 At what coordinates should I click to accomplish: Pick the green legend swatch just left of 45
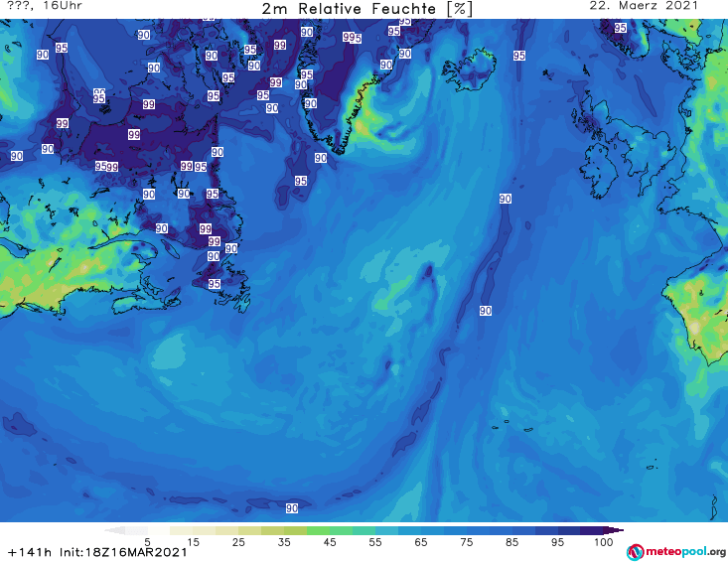pyautogui.click(x=318, y=530)
